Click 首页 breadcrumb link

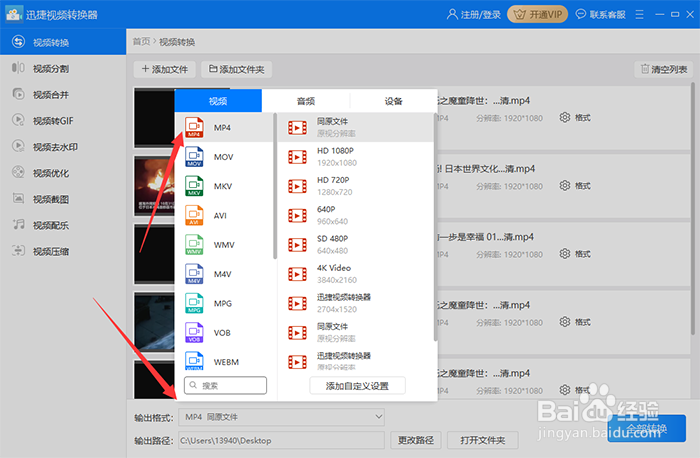[142, 42]
